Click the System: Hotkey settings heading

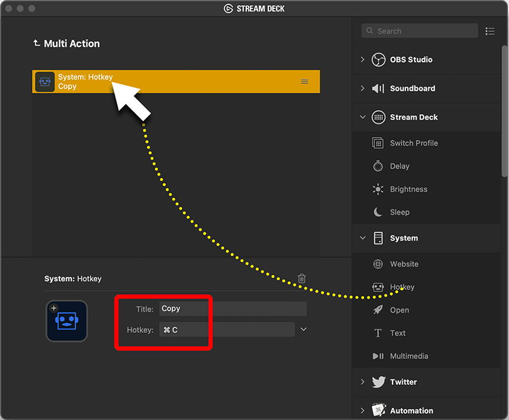click(73, 279)
